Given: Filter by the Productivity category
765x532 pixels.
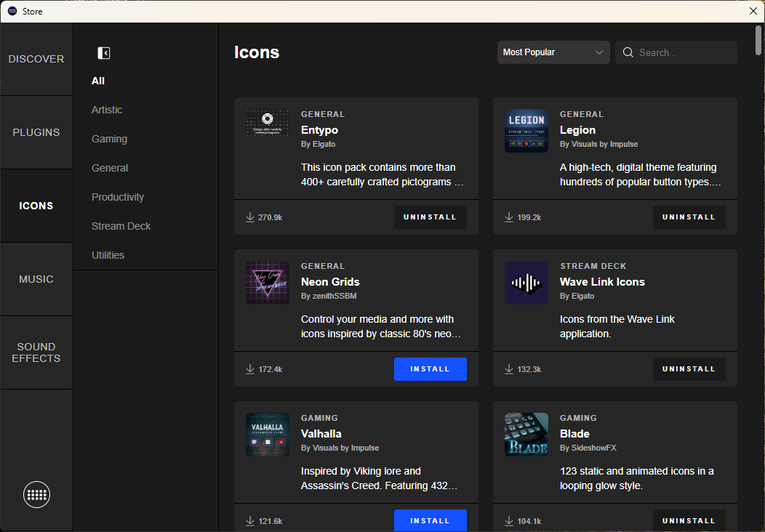Looking at the screenshot, I should coord(118,197).
